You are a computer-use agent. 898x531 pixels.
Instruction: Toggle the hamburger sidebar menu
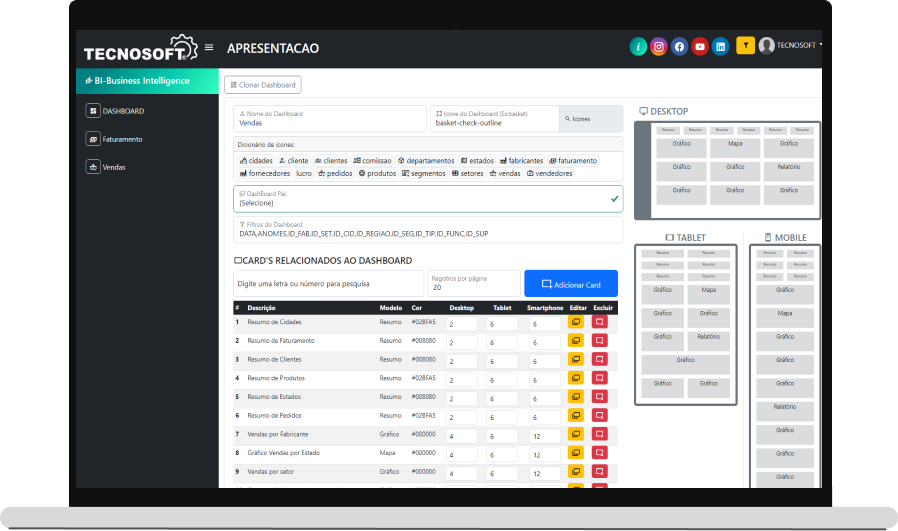[x=209, y=48]
